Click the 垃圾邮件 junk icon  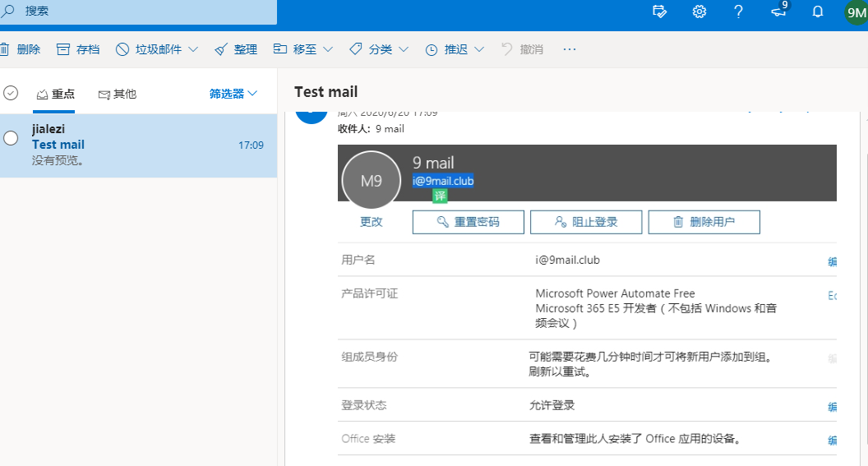122,49
